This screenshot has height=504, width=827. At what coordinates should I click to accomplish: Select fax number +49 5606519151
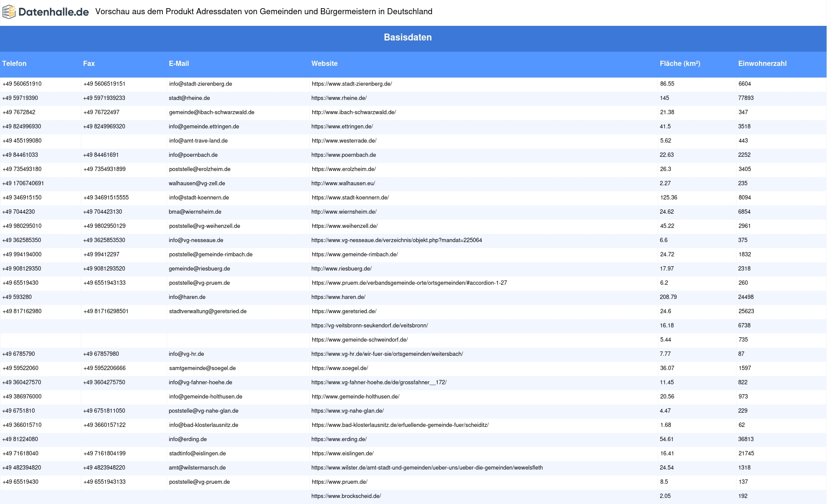[x=104, y=84]
